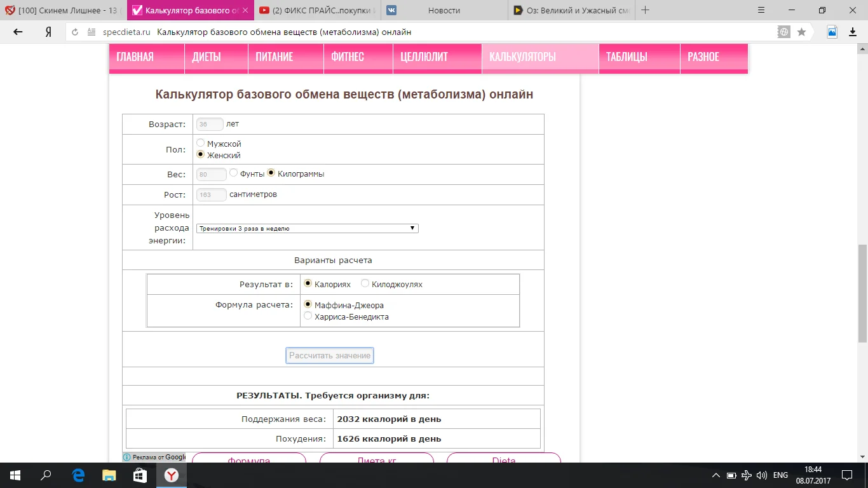Select the Маффина-Джеора formula

point(308,304)
